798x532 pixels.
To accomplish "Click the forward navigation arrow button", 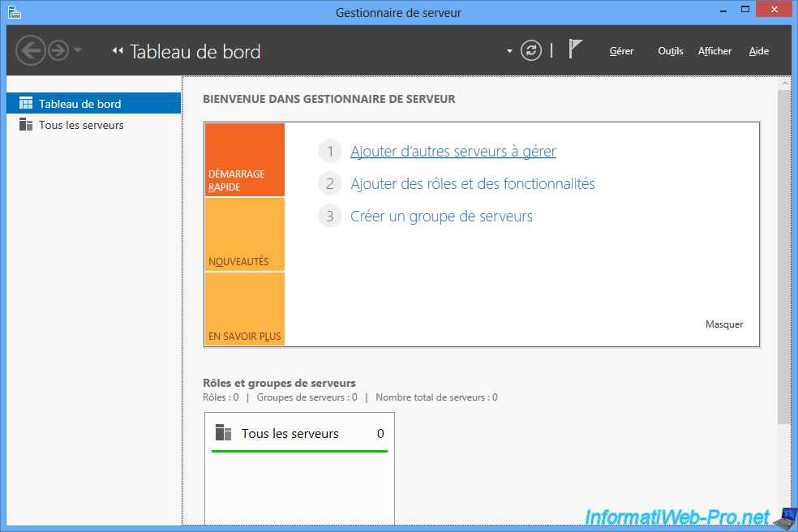I will coord(58,50).
